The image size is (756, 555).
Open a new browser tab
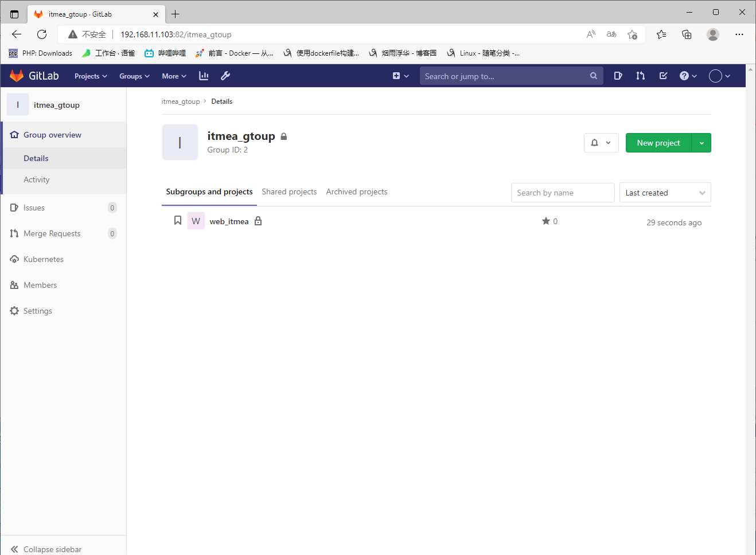(x=176, y=14)
